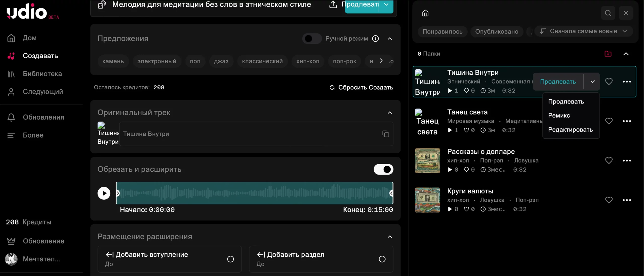Click the Ручной режим info icon
Screen dimensions: 644x276
(375, 39)
